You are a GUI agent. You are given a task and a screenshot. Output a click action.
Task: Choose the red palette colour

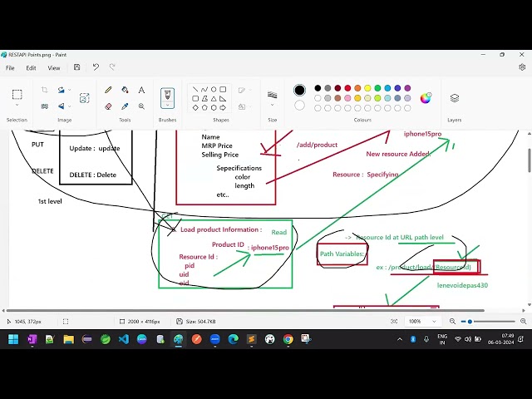pos(347,88)
